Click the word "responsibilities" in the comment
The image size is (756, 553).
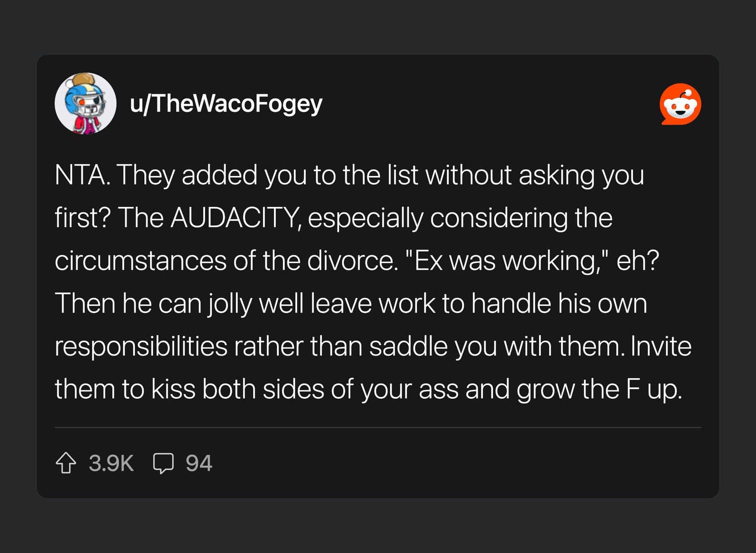coord(141,347)
